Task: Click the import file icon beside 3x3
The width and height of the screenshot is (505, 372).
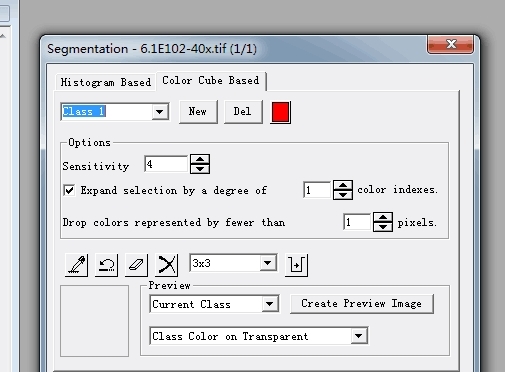Action: [297, 265]
